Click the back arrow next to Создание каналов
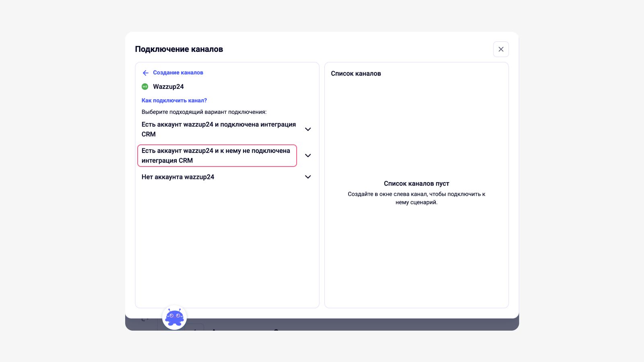The image size is (644, 362). pos(146,73)
